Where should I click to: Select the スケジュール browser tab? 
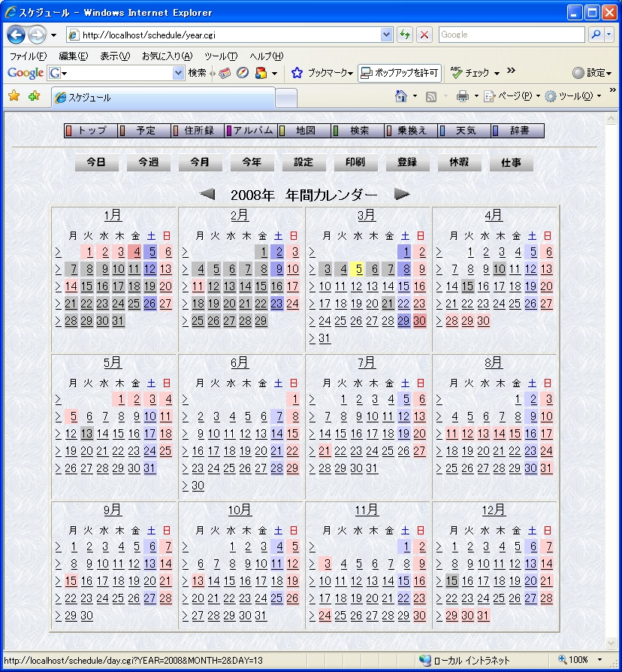pyautogui.click(x=163, y=98)
